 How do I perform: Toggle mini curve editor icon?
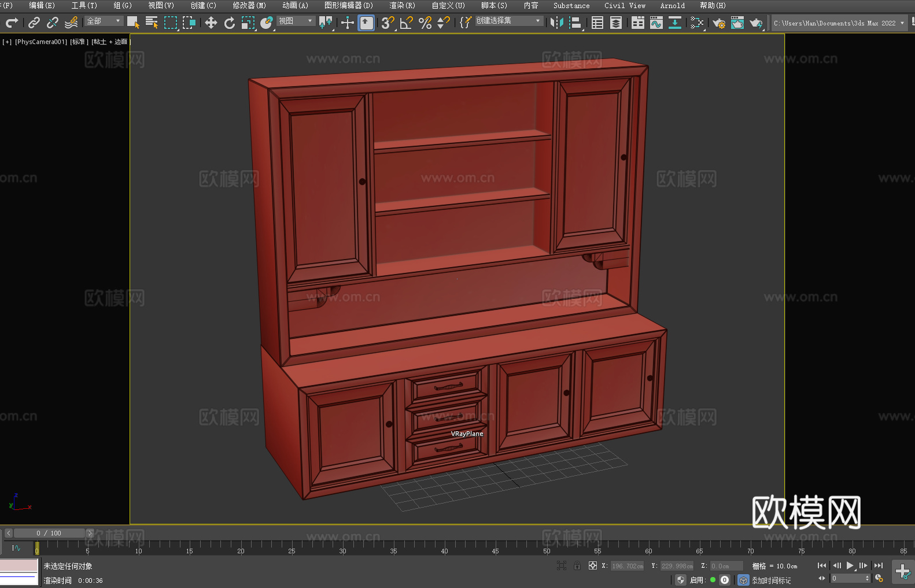(x=16, y=548)
